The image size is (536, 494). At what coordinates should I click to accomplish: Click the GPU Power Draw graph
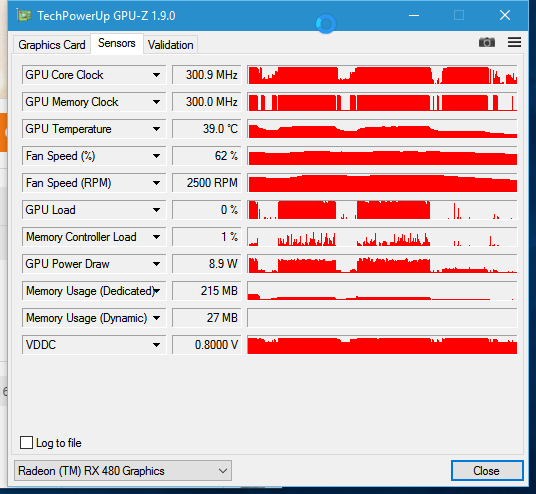[x=382, y=264]
